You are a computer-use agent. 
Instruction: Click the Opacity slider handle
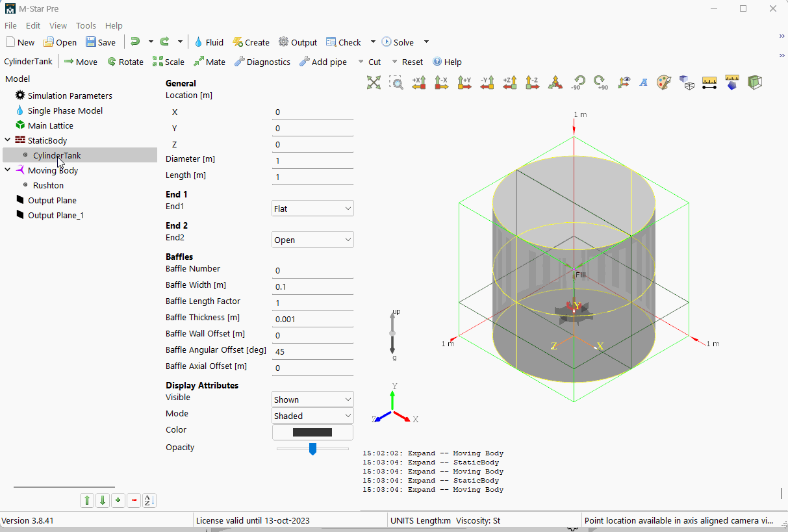point(312,449)
